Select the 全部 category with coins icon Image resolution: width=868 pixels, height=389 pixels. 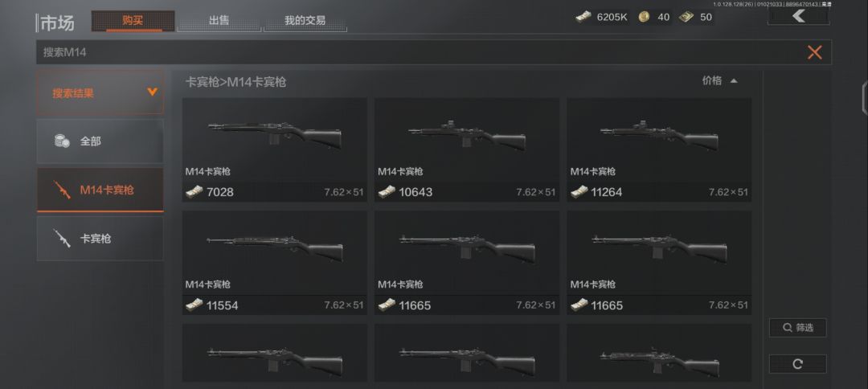pyautogui.click(x=100, y=141)
